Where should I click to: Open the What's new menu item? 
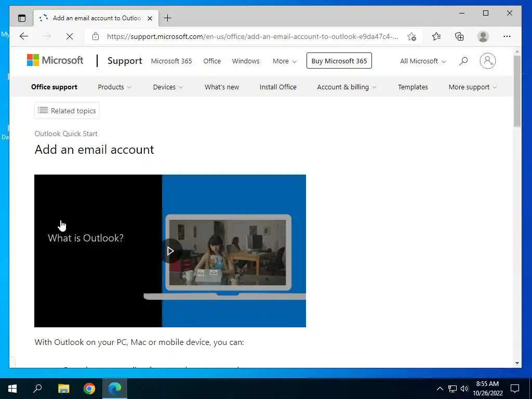point(222,87)
